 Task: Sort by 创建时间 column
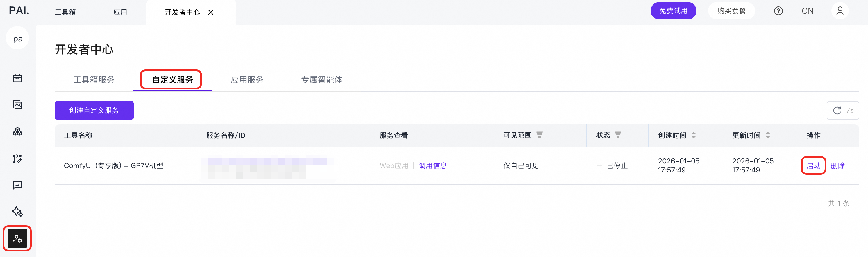(x=694, y=135)
